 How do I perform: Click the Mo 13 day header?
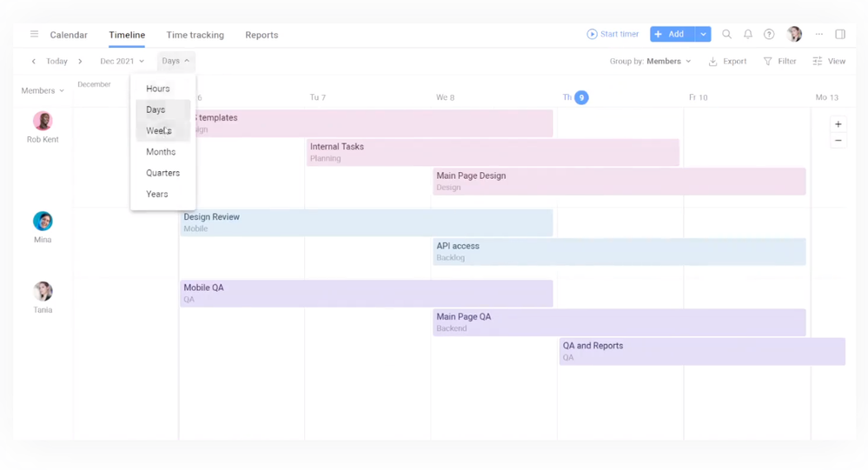[826, 97]
